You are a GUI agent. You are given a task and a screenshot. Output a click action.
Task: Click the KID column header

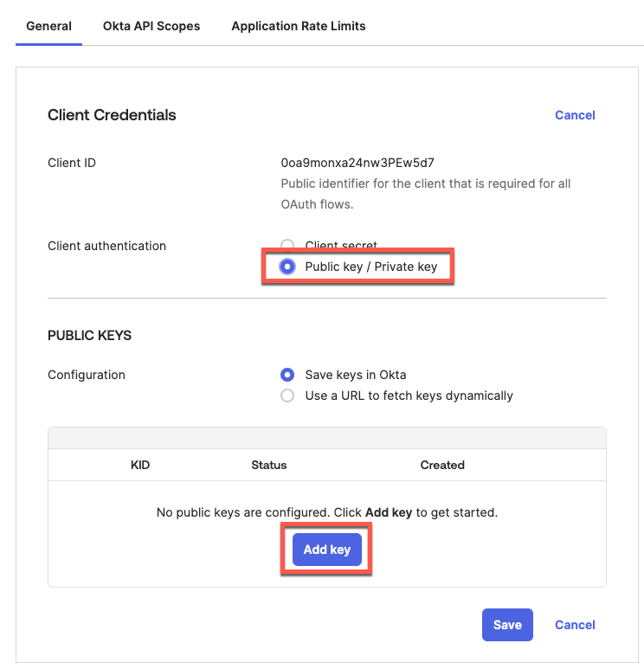tap(140, 465)
